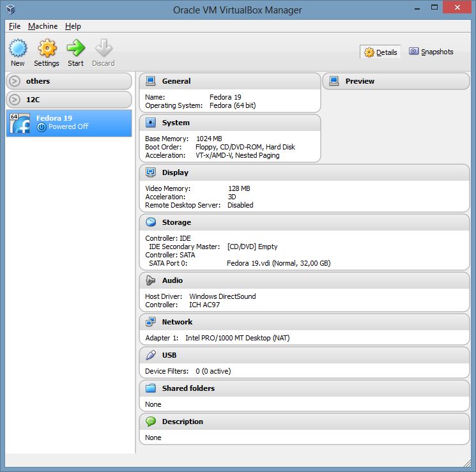476x472 pixels.
Task: Click the Network section header title
Action: coord(177,322)
